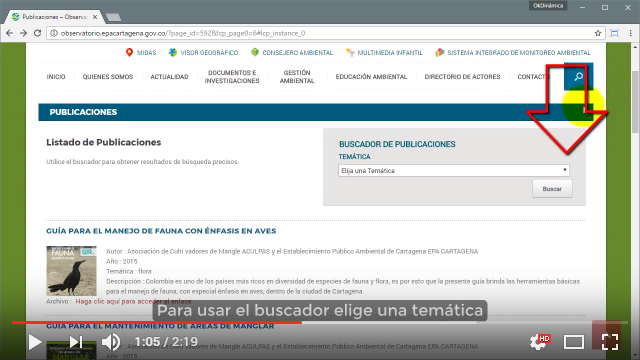This screenshot has width=640, height=360.
Task: Open the GESTIÓN AMBIENTAL menu
Action: coord(297,77)
